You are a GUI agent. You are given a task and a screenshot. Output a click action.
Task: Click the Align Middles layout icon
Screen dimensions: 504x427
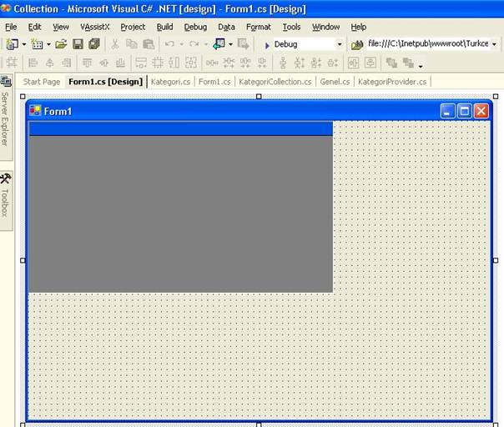[x=103, y=63]
